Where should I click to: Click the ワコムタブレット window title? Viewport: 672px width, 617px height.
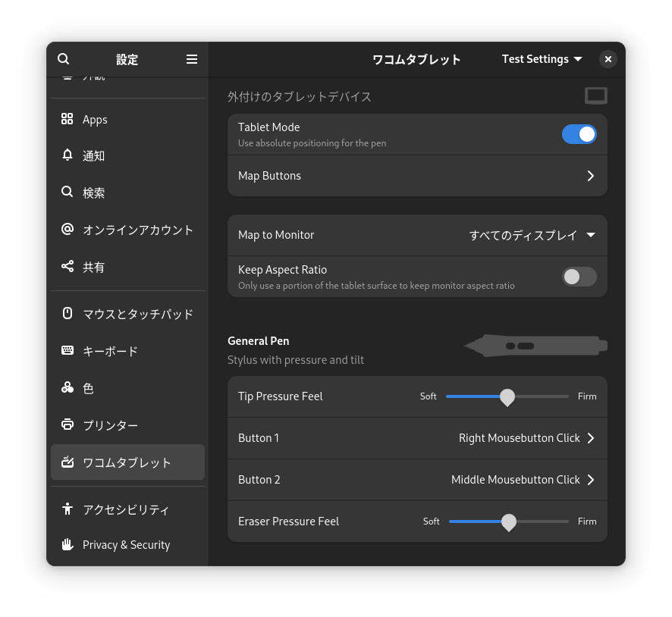click(x=416, y=60)
